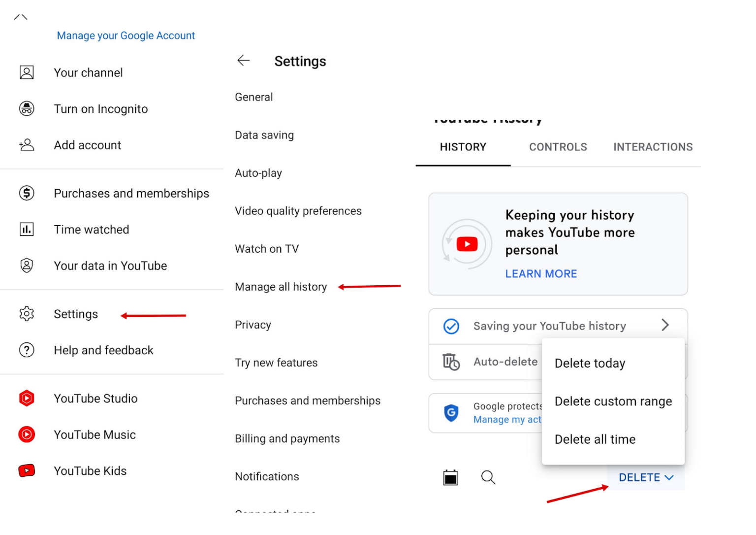Go back with the Settings back arrow
The width and height of the screenshot is (756, 535).
pyautogui.click(x=243, y=60)
